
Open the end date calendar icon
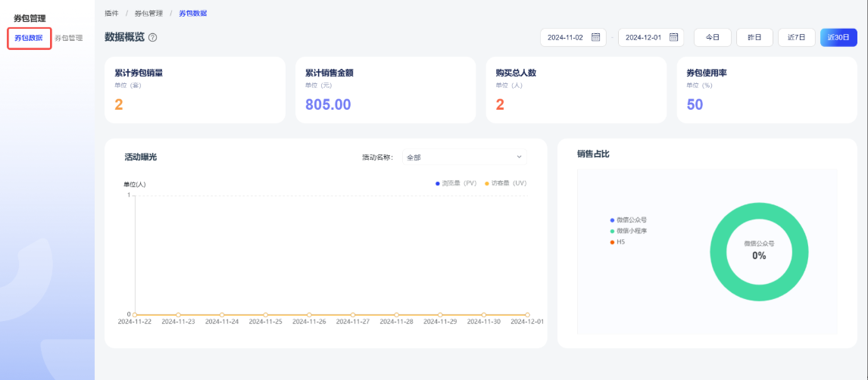[x=673, y=37]
